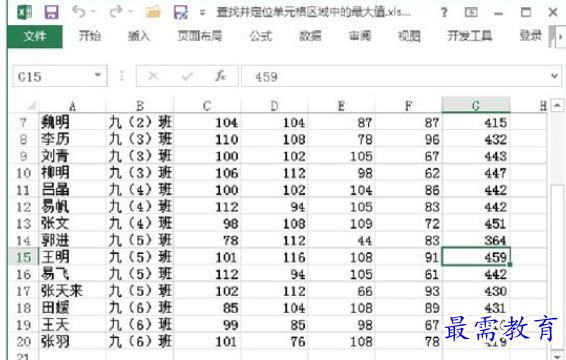Cancel formula bar entry
Screen dimensions: 566x360
click(153, 76)
